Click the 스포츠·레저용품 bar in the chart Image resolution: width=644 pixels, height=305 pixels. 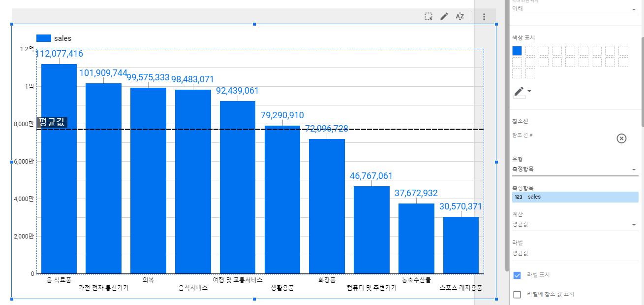[461, 245]
